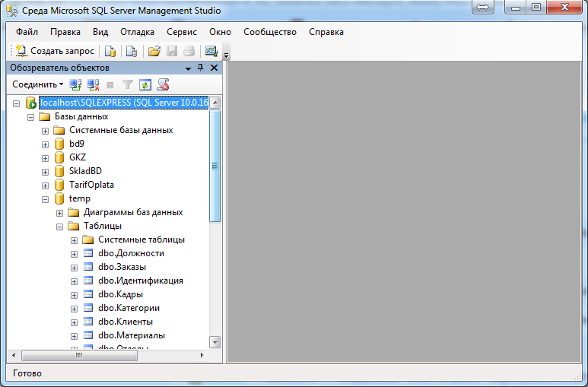Click the server icon beside localhost\SQLEXPRESS
The image size is (588, 387).
[x=30, y=103]
